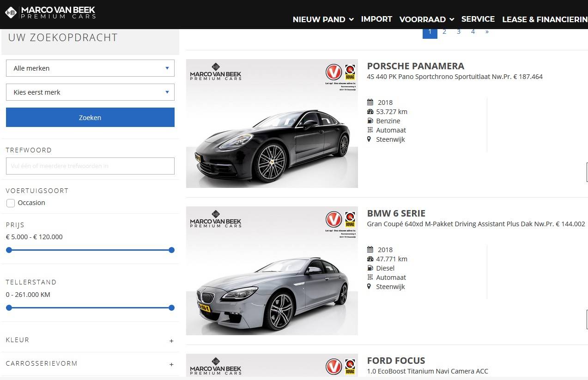This screenshot has width=588, height=380.
Task: Go to pagination page 4
Action: point(473,32)
